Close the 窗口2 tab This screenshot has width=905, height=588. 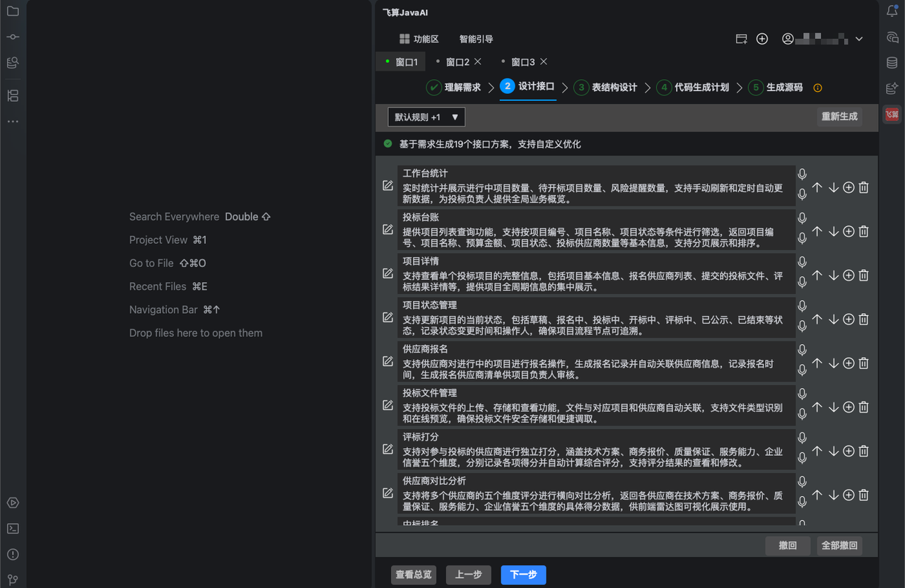[478, 61]
